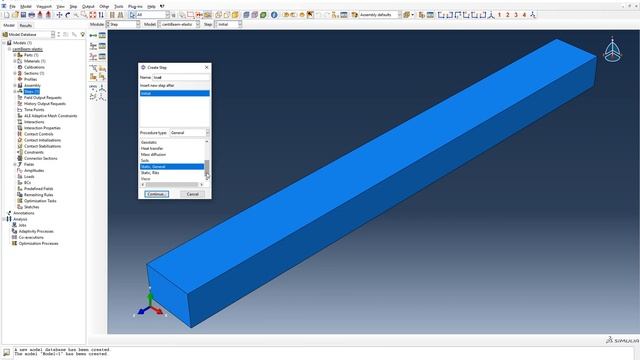The width and height of the screenshot is (640, 360).
Task: Save the model database via floppy icon
Action: [23, 15]
